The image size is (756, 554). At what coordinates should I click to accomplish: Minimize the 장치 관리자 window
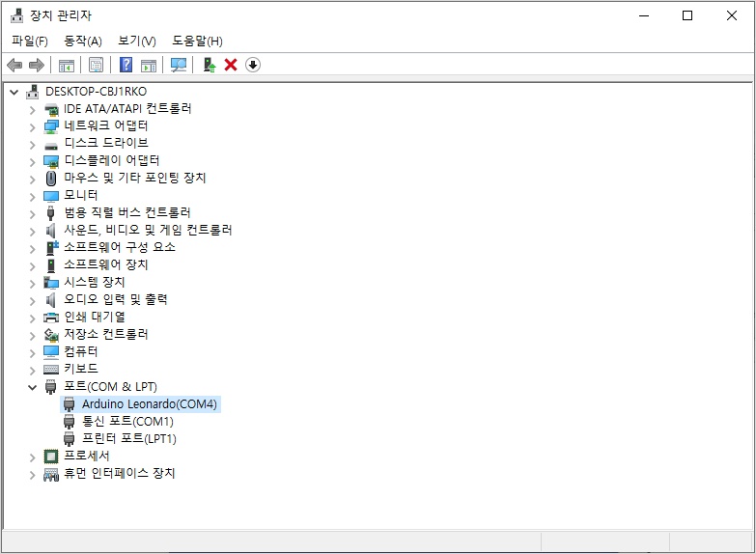tap(644, 15)
